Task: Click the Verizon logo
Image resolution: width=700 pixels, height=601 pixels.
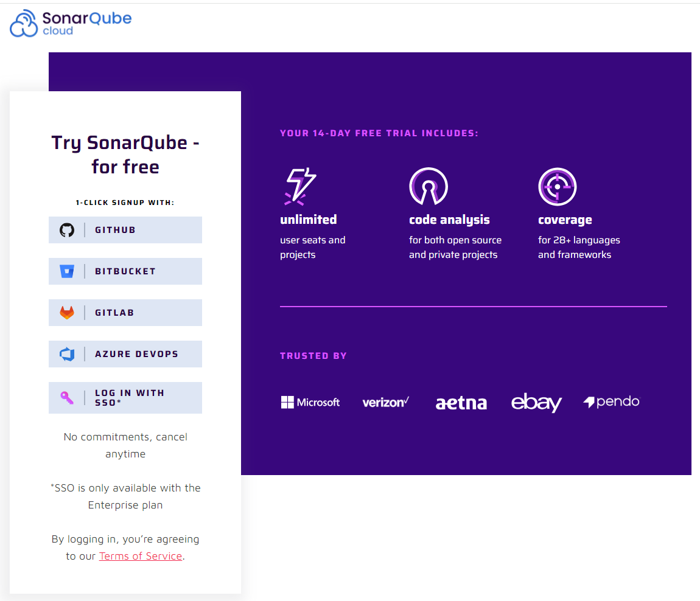Action: pos(385,401)
